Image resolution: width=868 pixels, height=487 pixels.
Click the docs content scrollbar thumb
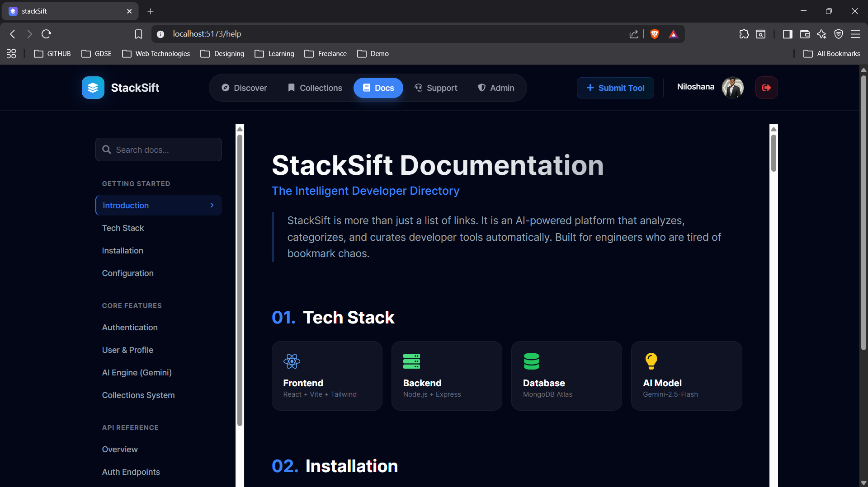(774, 153)
